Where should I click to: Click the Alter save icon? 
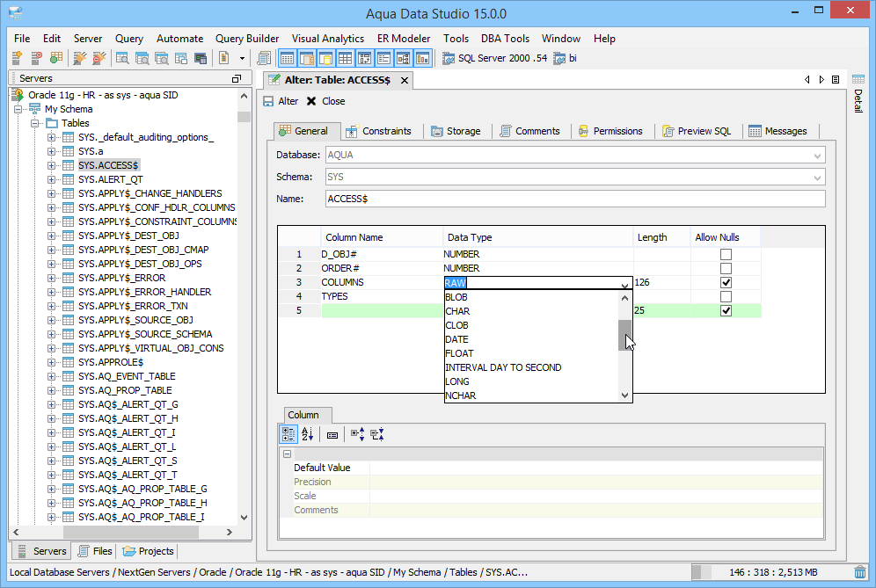tap(269, 101)
